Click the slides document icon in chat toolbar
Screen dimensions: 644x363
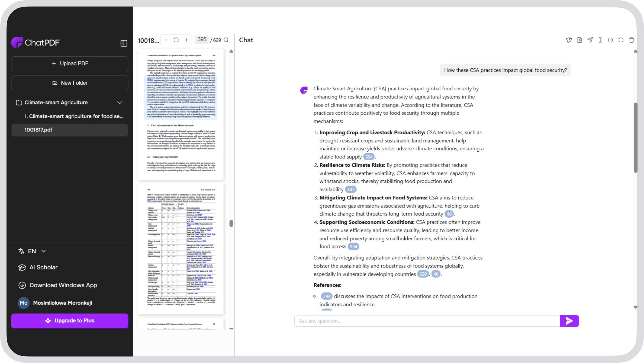click(579, 40)
